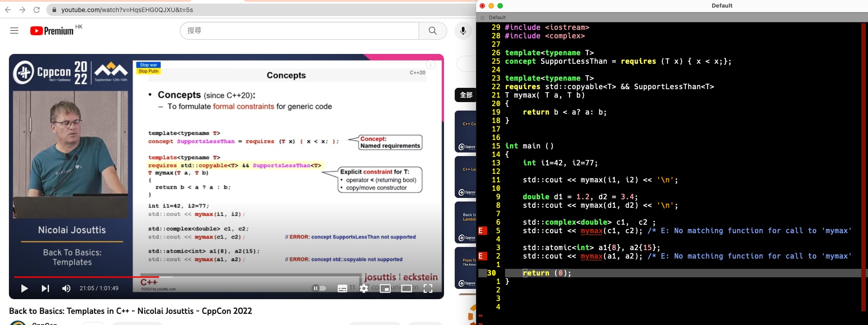Enable the miniplayer
Viewport: 868px width, 325px height.
coord(385,288)
